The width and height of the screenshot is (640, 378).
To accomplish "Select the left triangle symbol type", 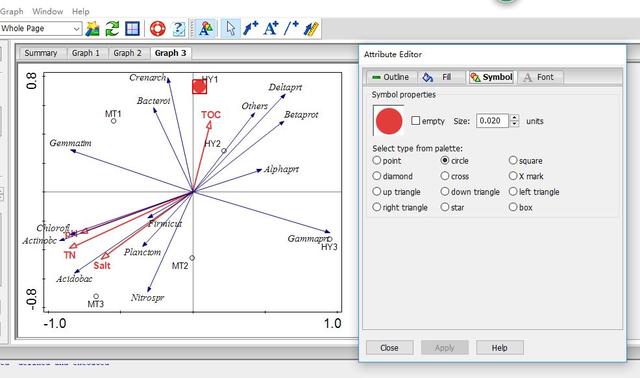I will pyautogui.click(x=513, y=191).
